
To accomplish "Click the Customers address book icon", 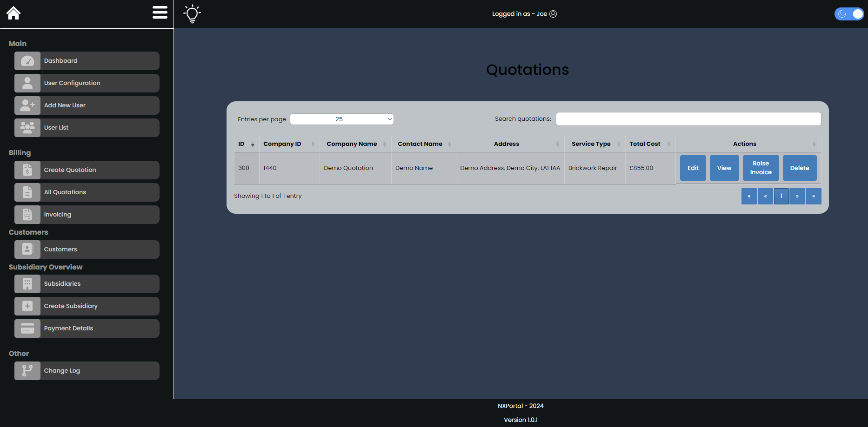I will 27,249.
